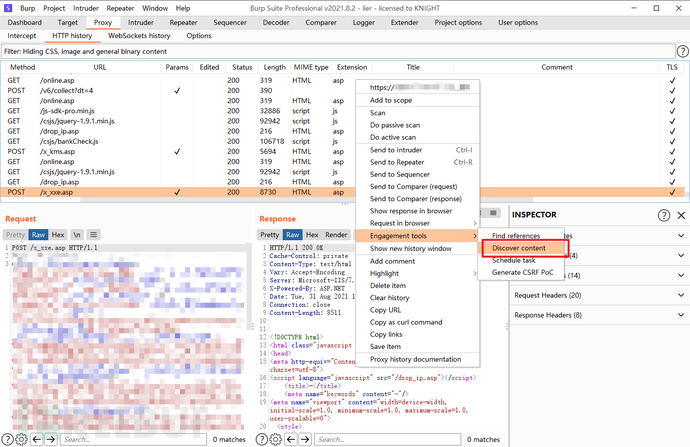Open Request panel search settings gear
Image resolution: width=690 pixels, height=447 pixels.
tap(21, 439)
